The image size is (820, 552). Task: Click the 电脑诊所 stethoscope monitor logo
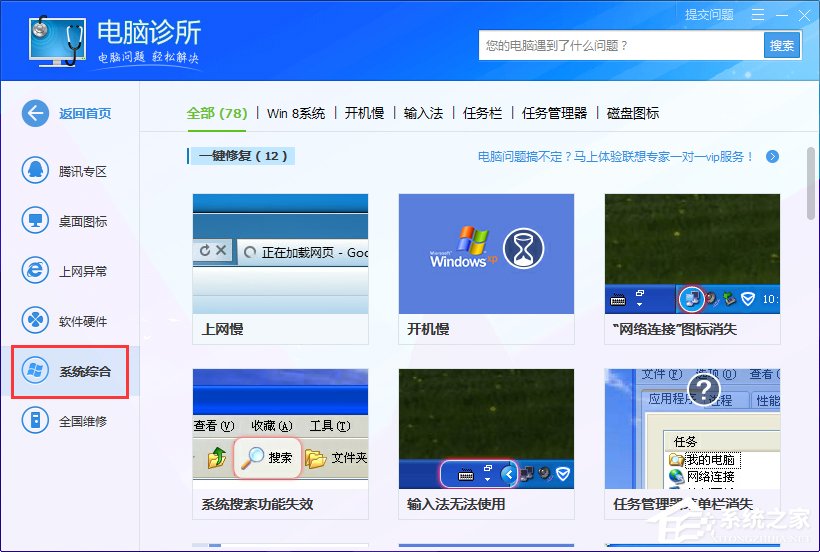click(58, 41)
